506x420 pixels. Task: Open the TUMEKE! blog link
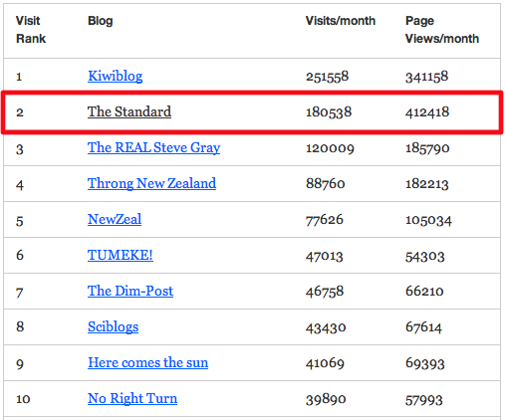coord(121,255)
